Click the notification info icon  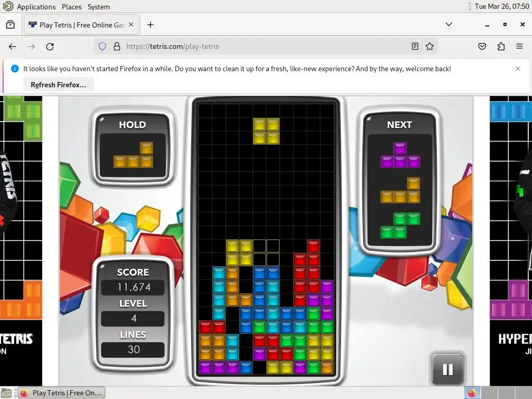pos(15,69)
